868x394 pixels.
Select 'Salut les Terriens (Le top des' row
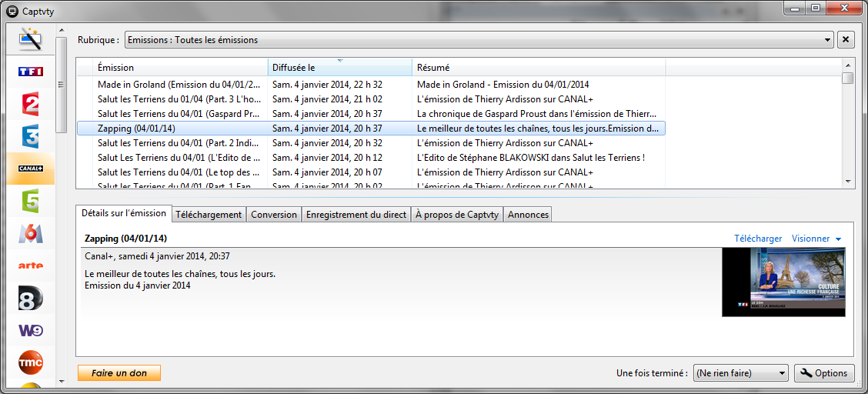click(371, 172)
